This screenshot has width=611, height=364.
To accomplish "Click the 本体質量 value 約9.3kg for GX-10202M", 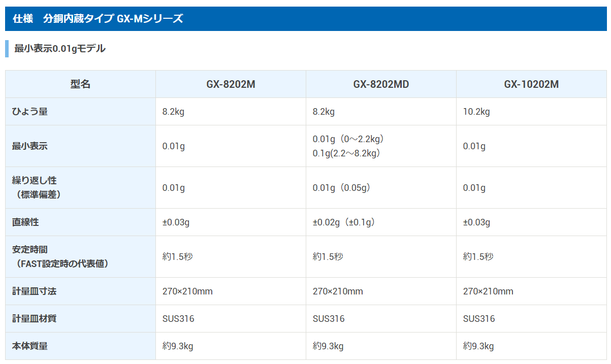I will click(478, 346).
